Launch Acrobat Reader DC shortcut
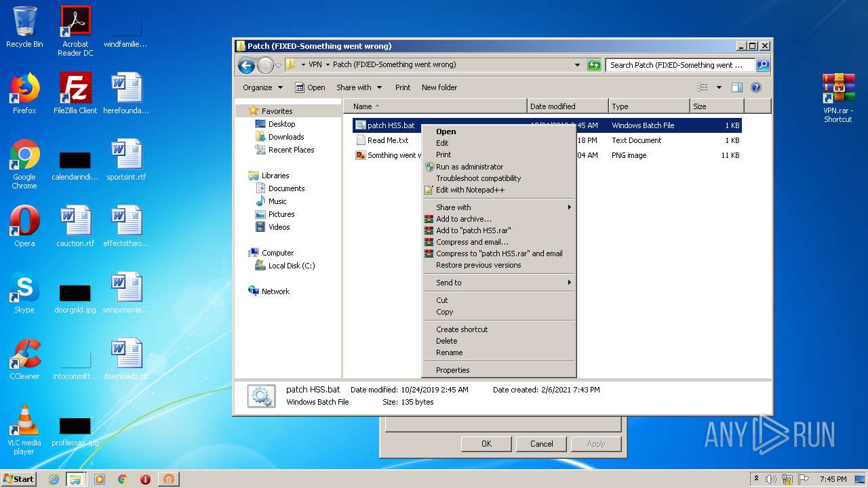The width and height of the screenshot is (868, 488). click(75, 31)
